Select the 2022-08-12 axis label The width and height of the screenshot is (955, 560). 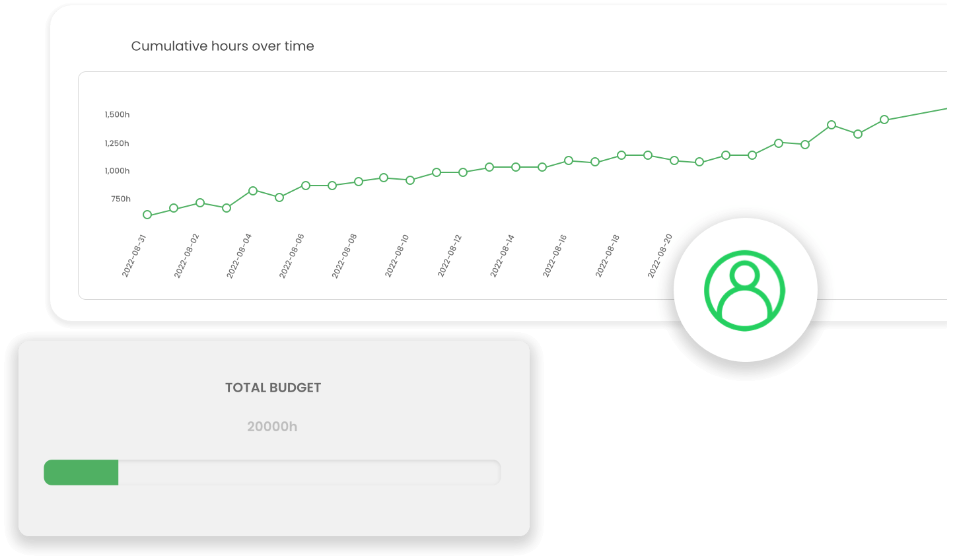[449, 256]
